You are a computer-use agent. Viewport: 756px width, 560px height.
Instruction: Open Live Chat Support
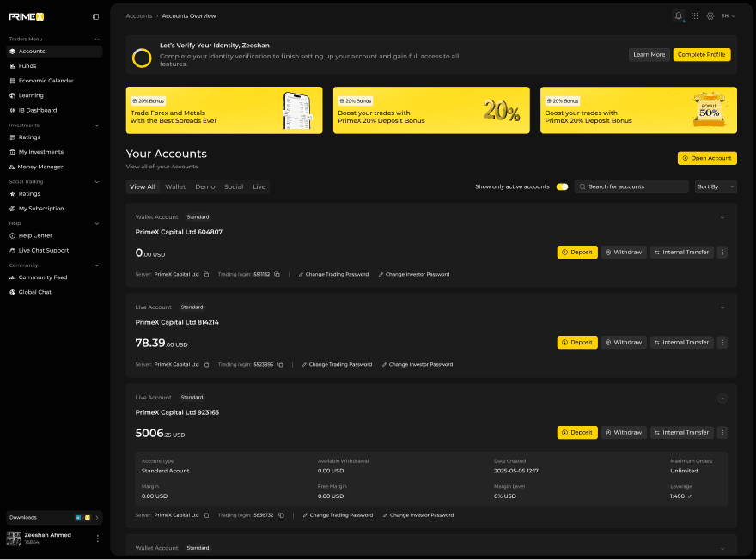click(x=54, y=250)
